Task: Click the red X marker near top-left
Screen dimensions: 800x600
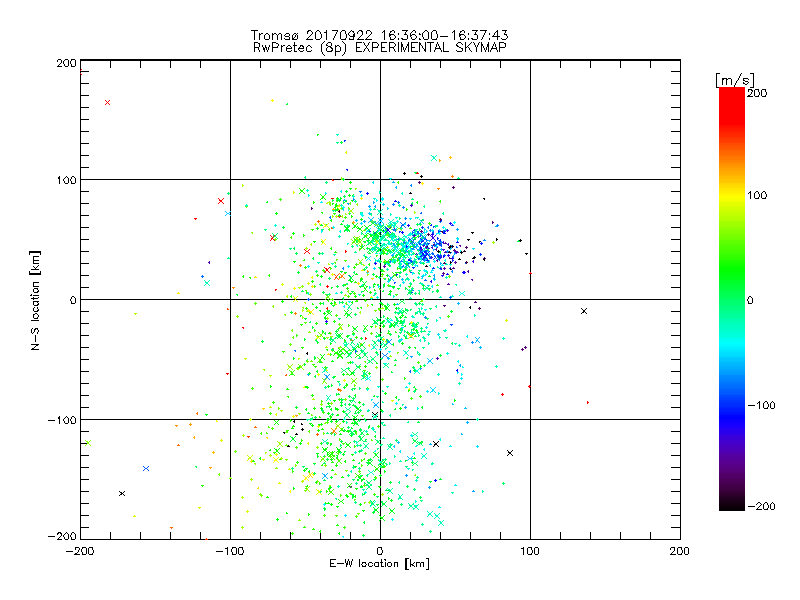Action: coord(107,103)
